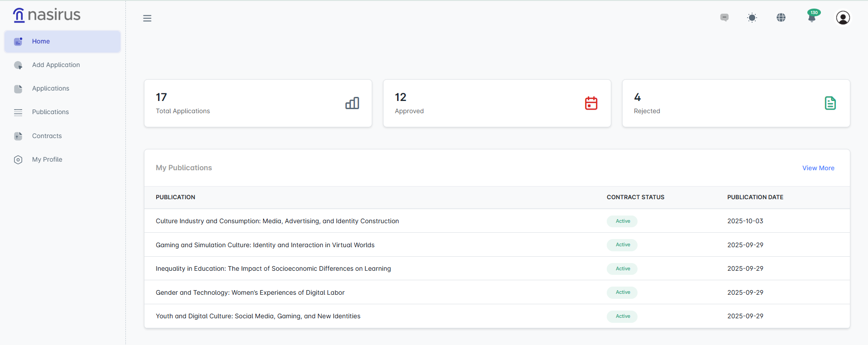Click the Total Applications bar chart icon
This screenshot has width=868, height=345.
point(352,103)
